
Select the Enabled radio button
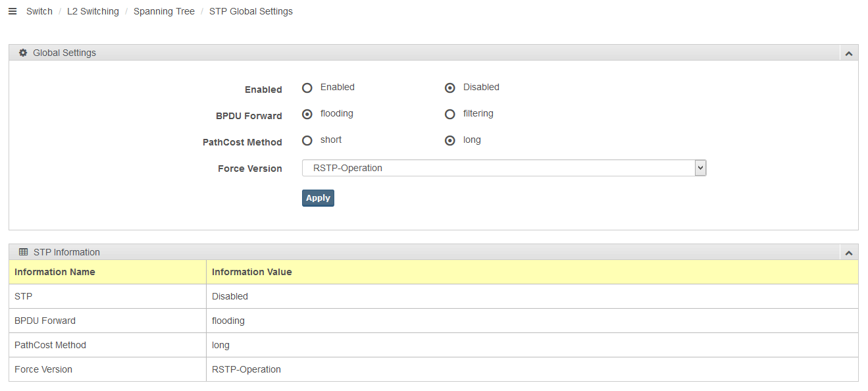click(307, 88)
